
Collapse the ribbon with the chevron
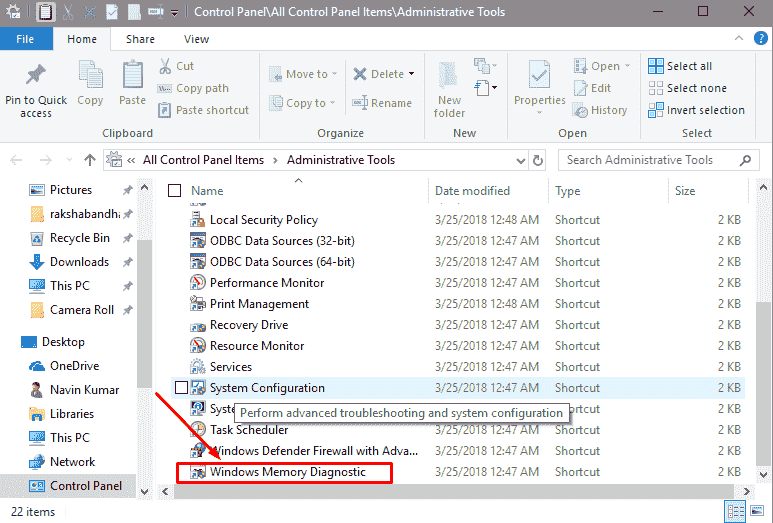(x=738, y=38)
